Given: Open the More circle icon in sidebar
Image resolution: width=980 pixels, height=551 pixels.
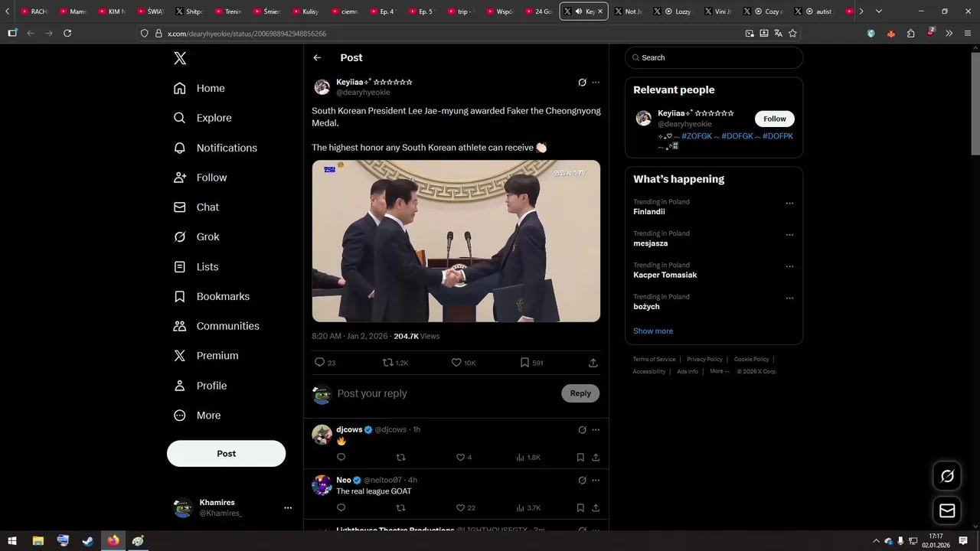Looking at the screenshot, I should point(180,416).
